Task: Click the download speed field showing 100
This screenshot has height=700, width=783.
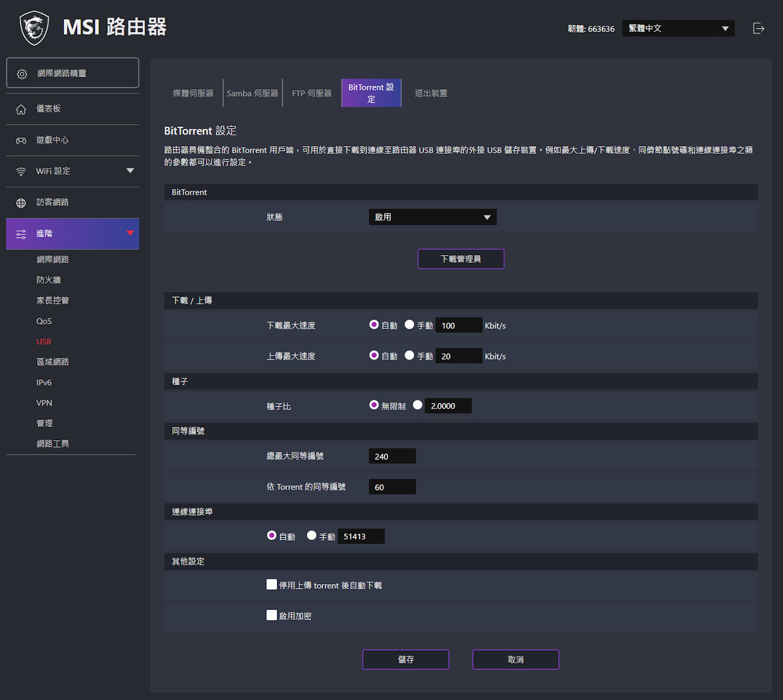Action: click(459, 325)
